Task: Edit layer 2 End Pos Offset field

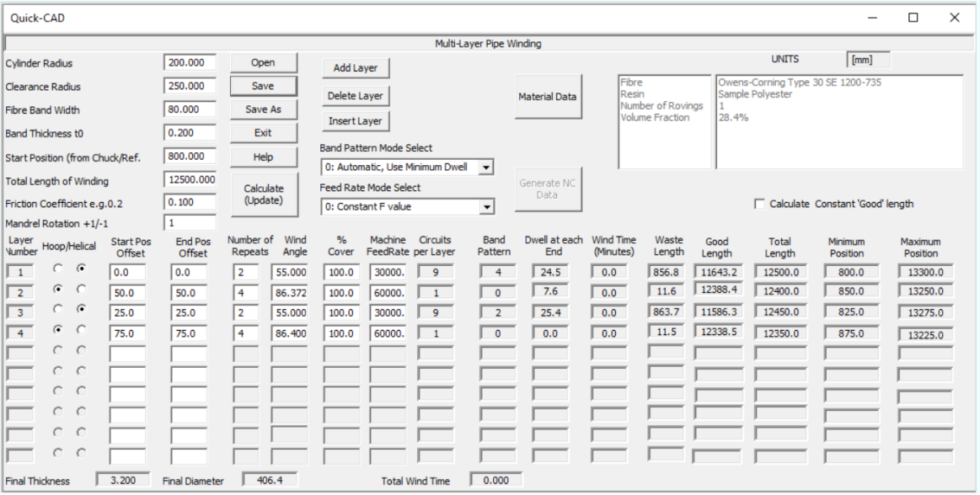Action: (189, 292)
